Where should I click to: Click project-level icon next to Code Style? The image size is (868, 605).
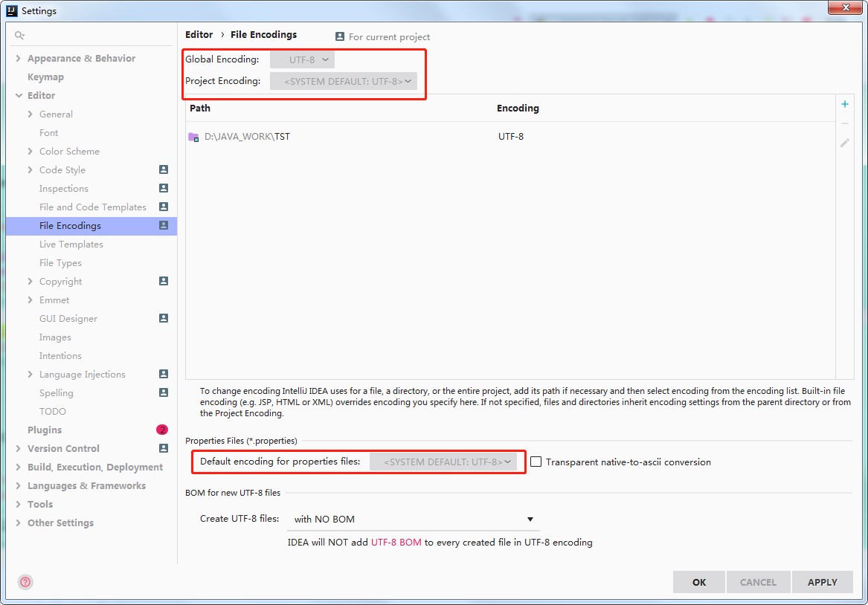click(x=164, y=169)
